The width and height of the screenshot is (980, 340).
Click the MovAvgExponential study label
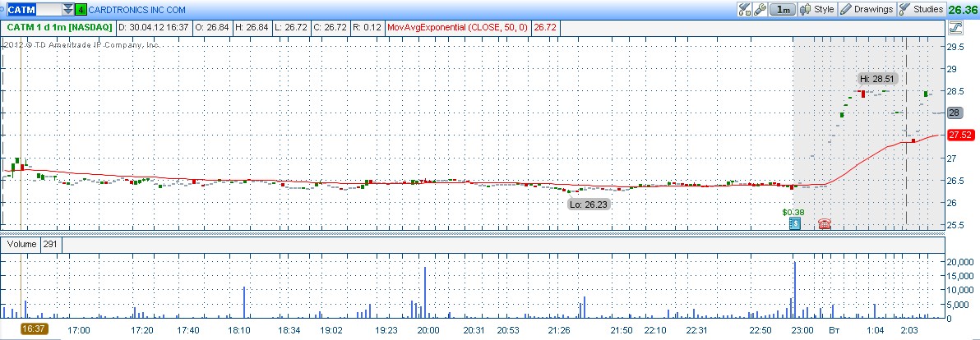(x=459, y=27)
